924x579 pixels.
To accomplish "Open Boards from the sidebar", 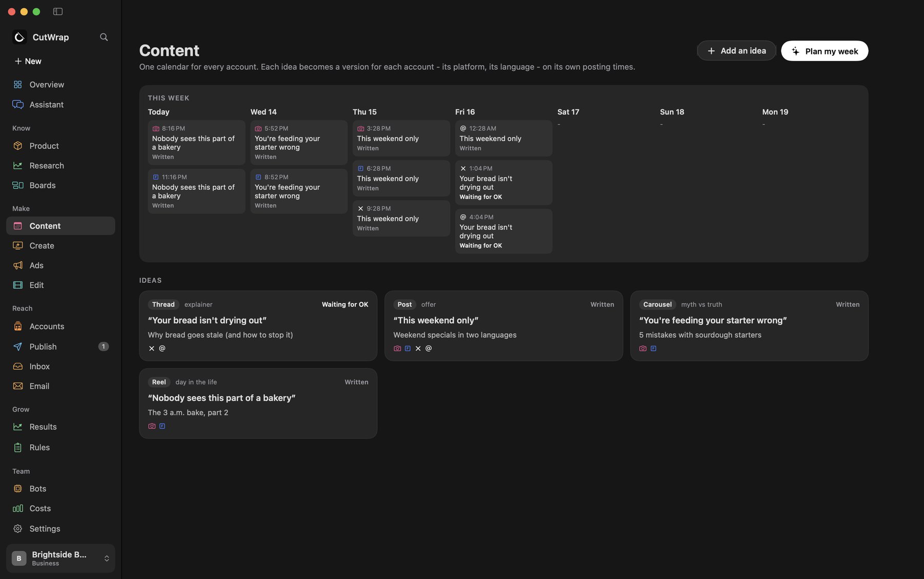I will tap(61, 185).
